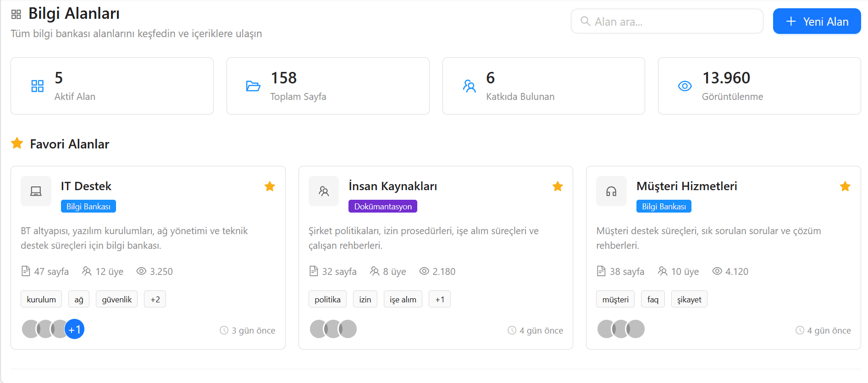Viewport: 868px width, 383px height.
Task: Click the last member avatar in İnsan Kaynakları
Action: coord(348,329)
